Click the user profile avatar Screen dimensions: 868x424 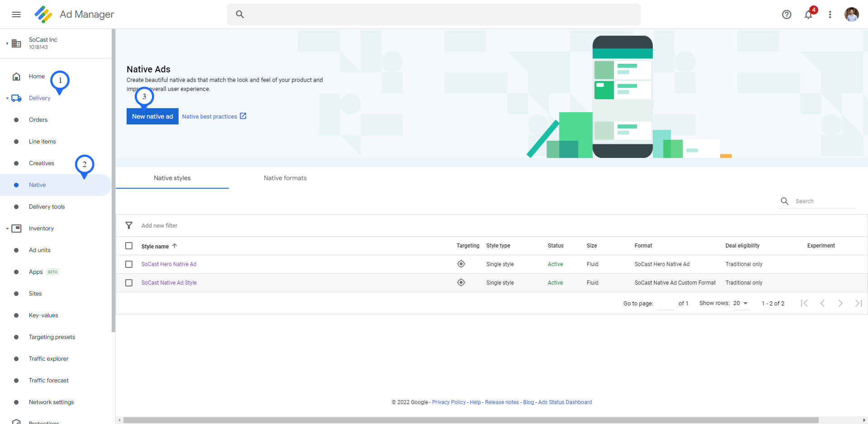coord(851,14)
